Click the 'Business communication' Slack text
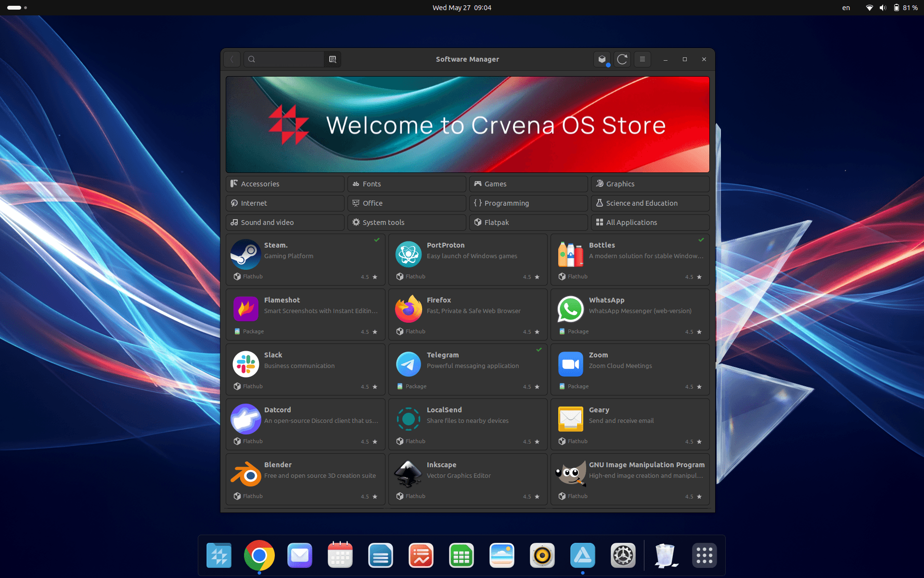924x578 pixels. 299,366
